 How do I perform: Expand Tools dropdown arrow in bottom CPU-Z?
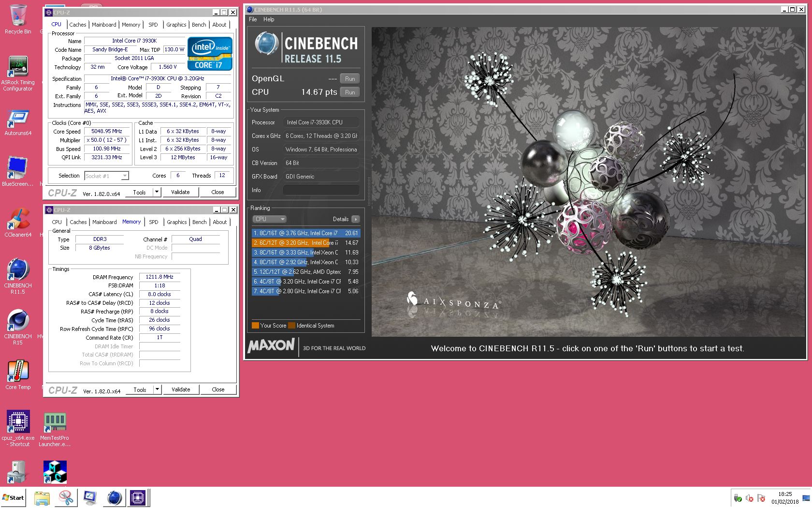(x=157, y=389)
